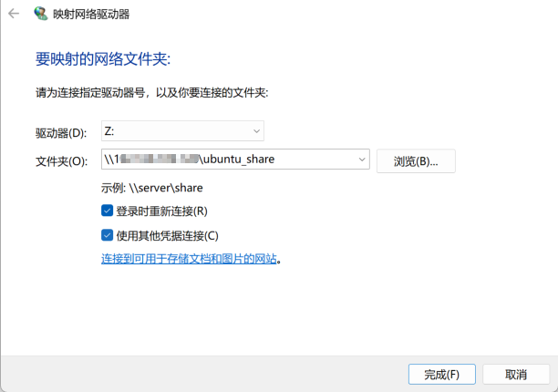Image resolution: width=558 pixels, height=392 pixels.
Task: Open the 驱动器 Z: dropdown
Action: point(182,131)
